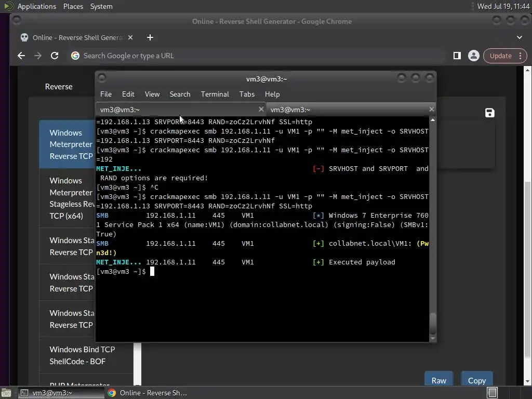Open the Places menu
Viewport: 532px width, 399px height.
tap(73, 6)
